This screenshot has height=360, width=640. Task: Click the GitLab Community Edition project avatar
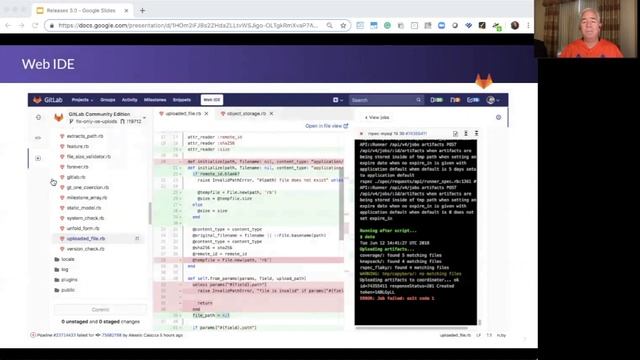(59, 118)
